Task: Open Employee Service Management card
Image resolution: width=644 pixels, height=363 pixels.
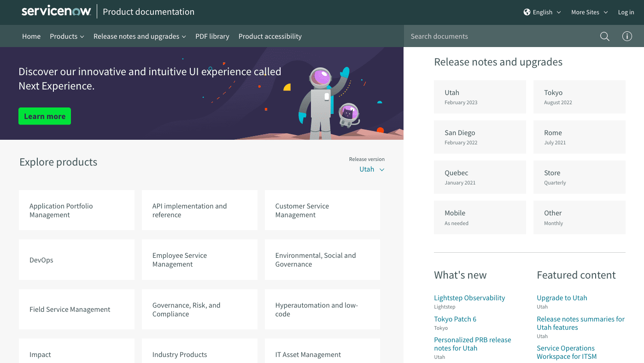Action: [x=199, y=260]
